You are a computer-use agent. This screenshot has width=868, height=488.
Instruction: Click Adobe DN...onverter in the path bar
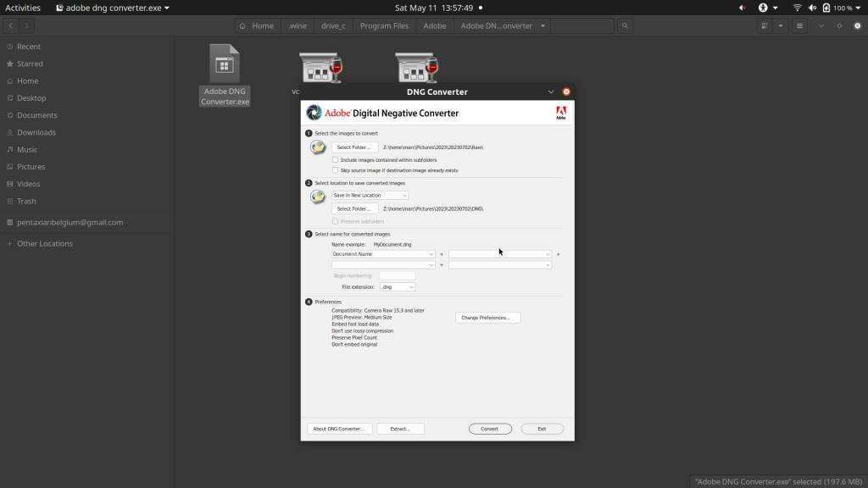[496, 25]
